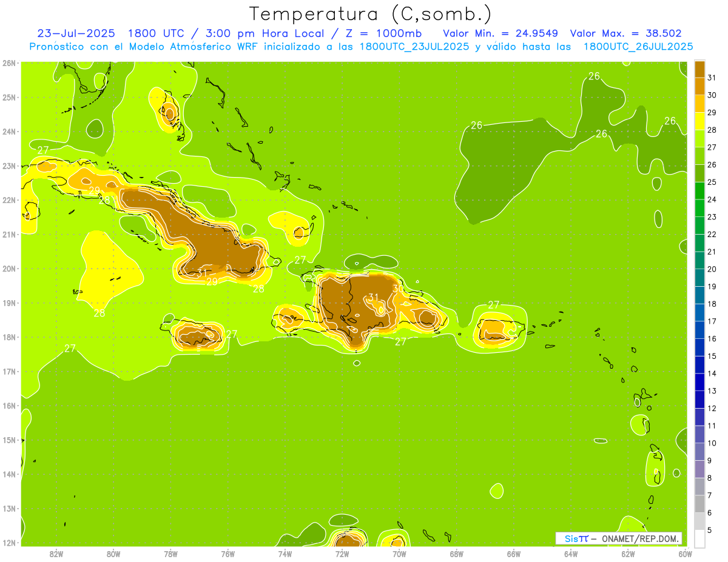Select the 74W longitude label

click(285, 554)
